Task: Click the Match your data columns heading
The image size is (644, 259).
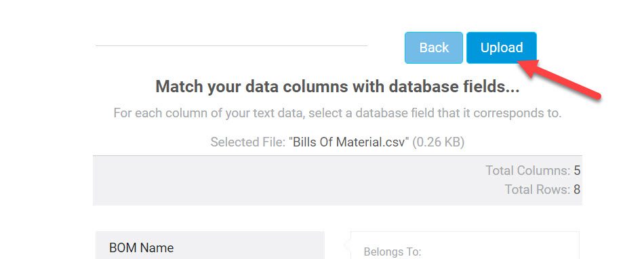Action: coord(338,87)
